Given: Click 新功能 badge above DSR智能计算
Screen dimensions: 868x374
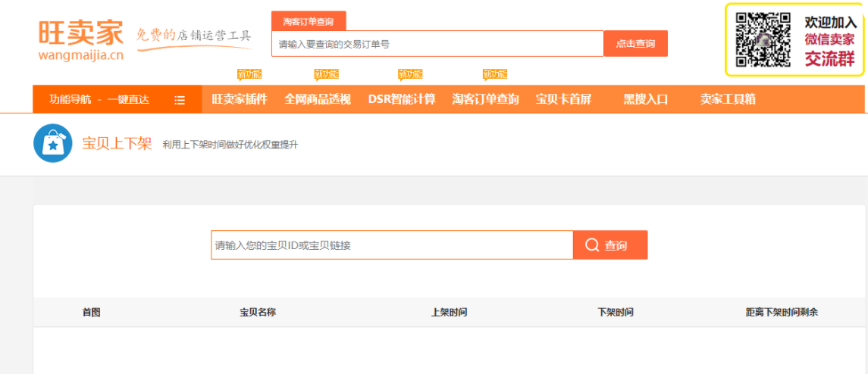Looking at the screenshot, I should (410, 74).
